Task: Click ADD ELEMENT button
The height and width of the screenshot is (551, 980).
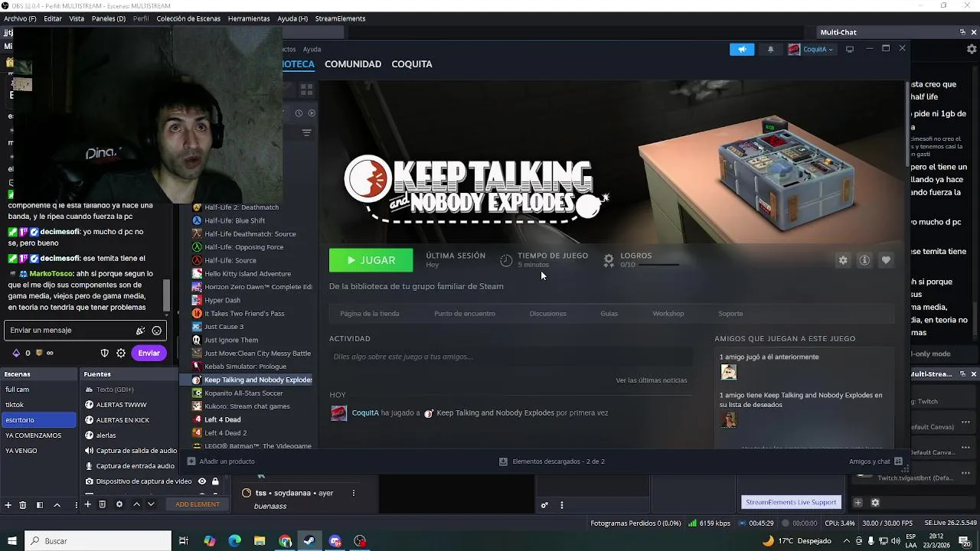Action: 198,504
